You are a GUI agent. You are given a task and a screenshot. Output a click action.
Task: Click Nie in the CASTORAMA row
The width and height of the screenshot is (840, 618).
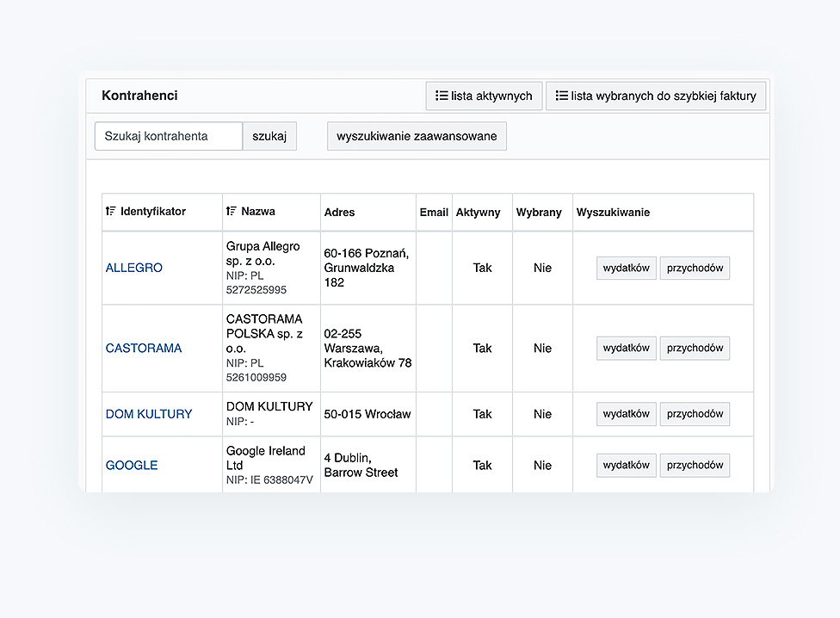tap(543, 348)
